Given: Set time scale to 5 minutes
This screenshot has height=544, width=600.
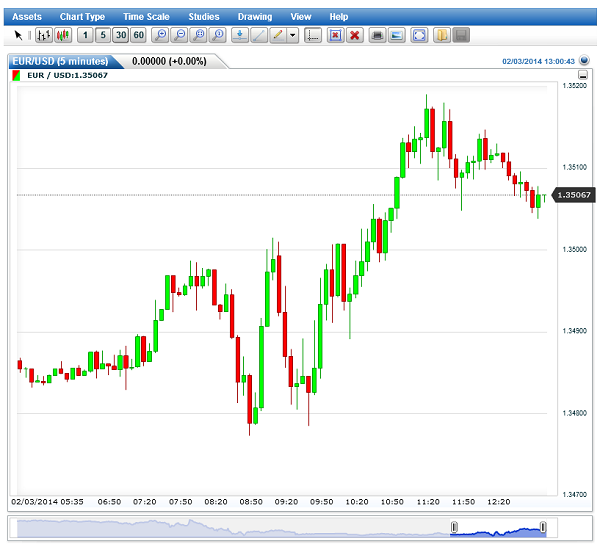Looking at the screenshot, I should pos(103,36).
